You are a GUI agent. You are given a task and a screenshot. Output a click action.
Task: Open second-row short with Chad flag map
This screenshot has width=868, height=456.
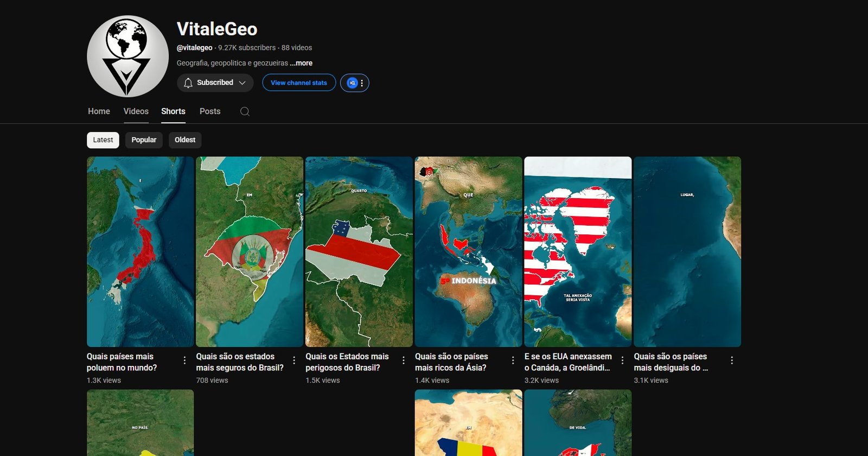click(469, 423)
